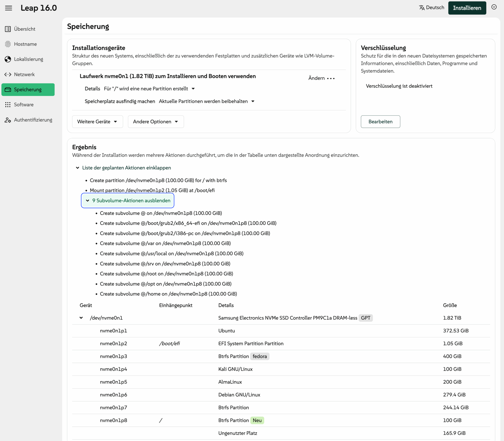Open the Details partition dropdown for "/"
504x441 pixels.
pos(149,89)
